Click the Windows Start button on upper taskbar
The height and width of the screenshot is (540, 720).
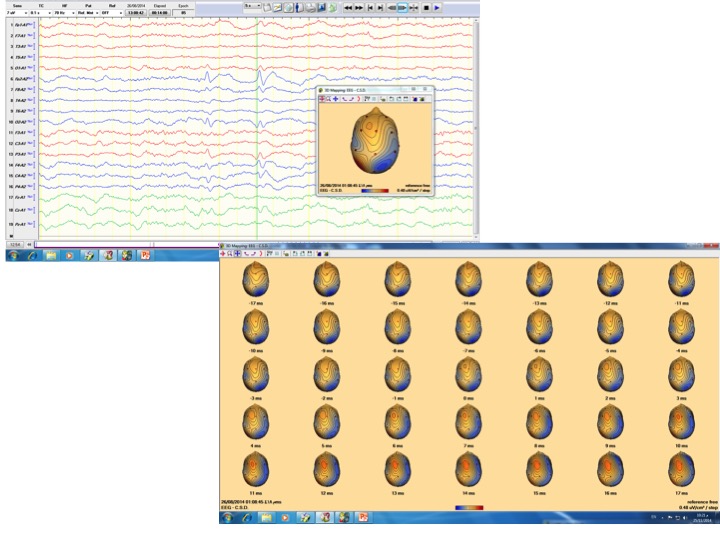pyautogui.click(x=14, y=255)
